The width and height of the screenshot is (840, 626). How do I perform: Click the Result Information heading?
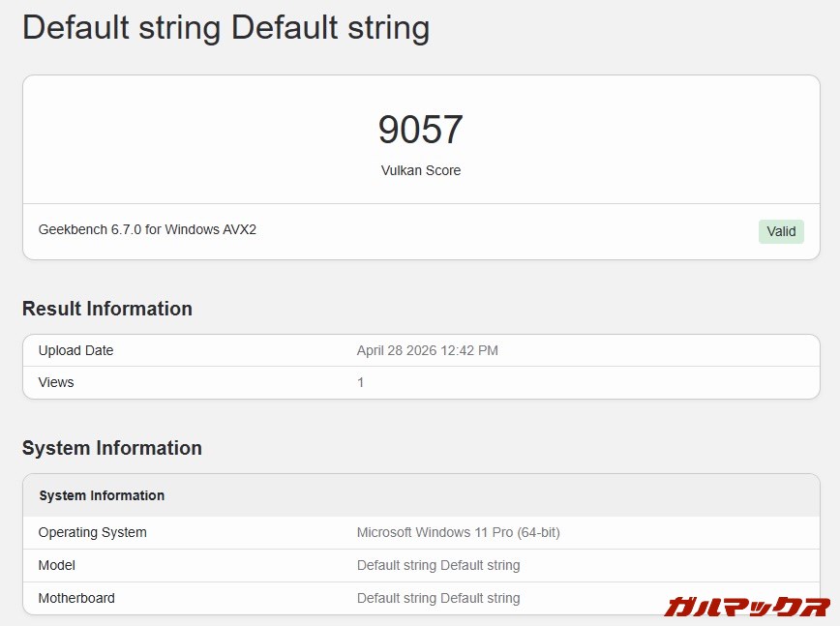[x=107, y=309]
